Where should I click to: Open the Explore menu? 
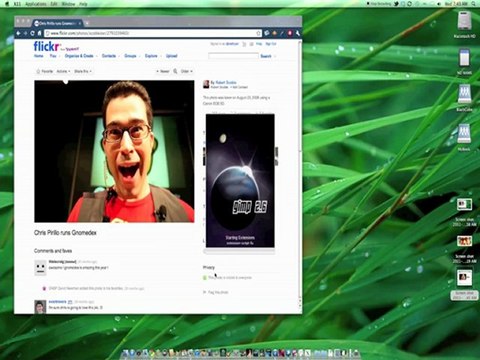click(x=151, y=56)
